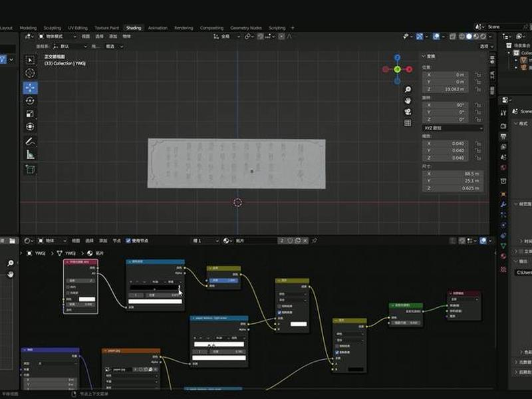Select the Rotate tool
The height and width of the screenshot is (399, 532).
[30, 101]
